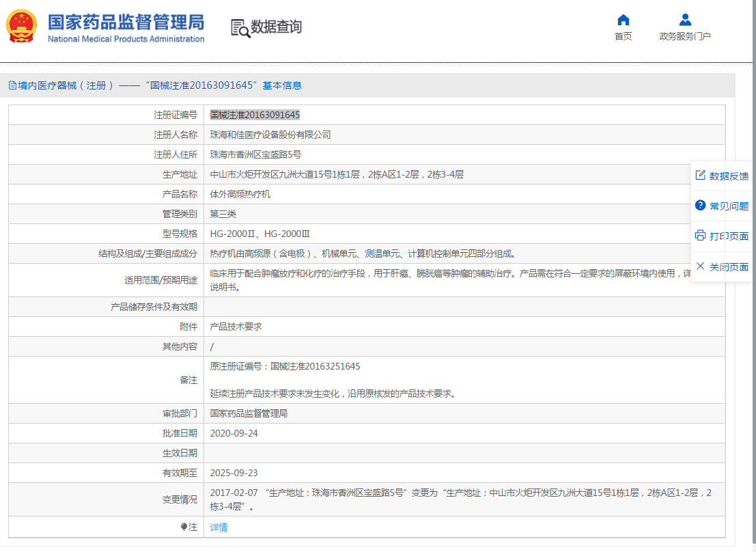Click the document icon before 境内医疗器械
Viewport: 756px width, 552px height.
point(12,85)
